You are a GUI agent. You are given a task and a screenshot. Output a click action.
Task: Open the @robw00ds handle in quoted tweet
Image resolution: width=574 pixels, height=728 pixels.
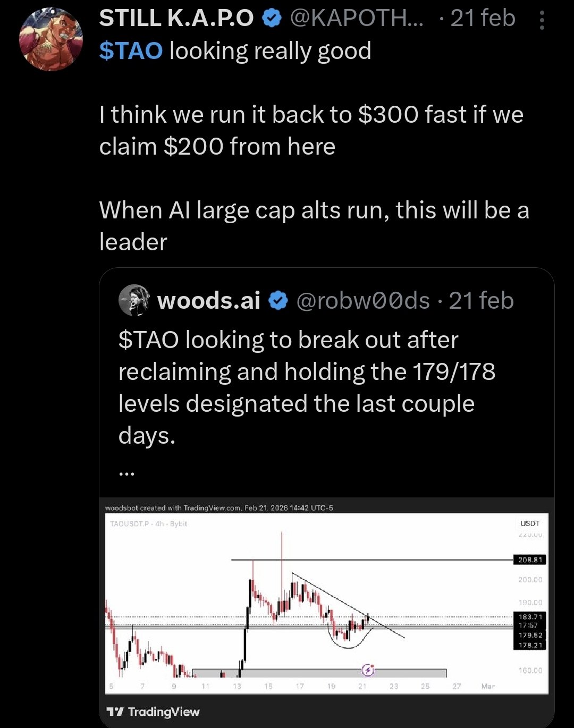(362, 301)
